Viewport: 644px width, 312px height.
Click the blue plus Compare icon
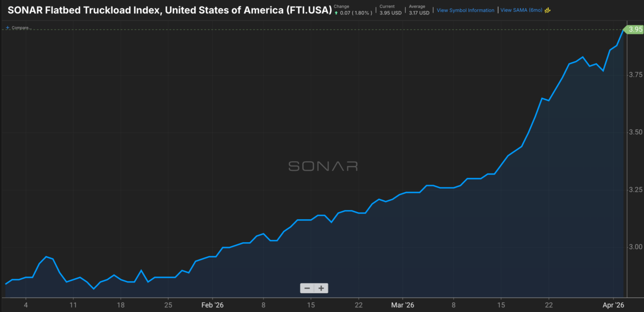(8, 27)
